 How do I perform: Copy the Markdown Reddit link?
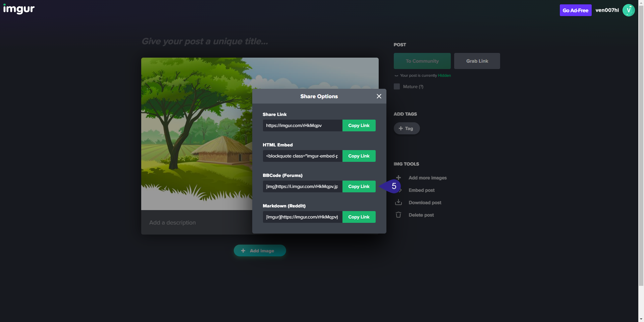(359, 217)
